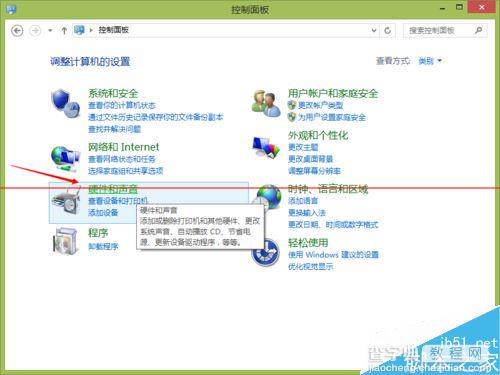Click 调整屏幕分辨率 link
This screenshot has height=375, width=500.
(x=314, y=171)
